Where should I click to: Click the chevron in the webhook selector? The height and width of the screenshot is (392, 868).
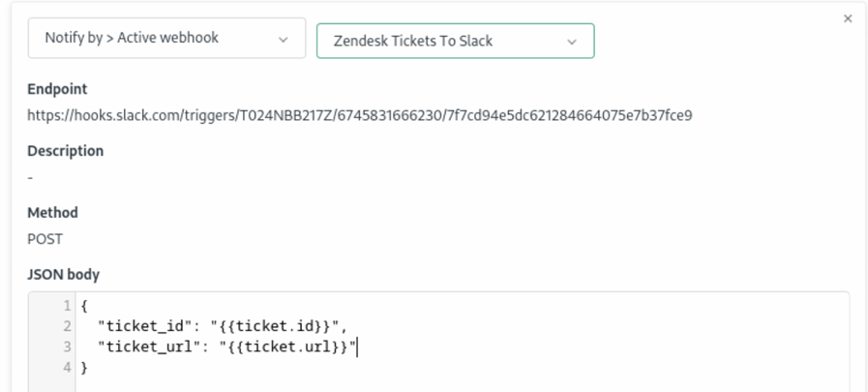571,42
